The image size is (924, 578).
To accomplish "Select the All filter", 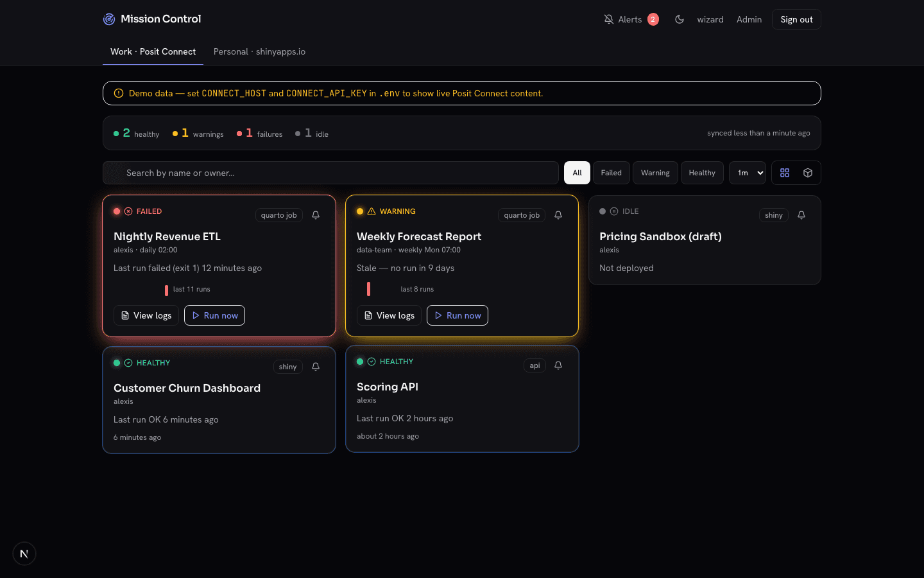I will tap(577, 173).
